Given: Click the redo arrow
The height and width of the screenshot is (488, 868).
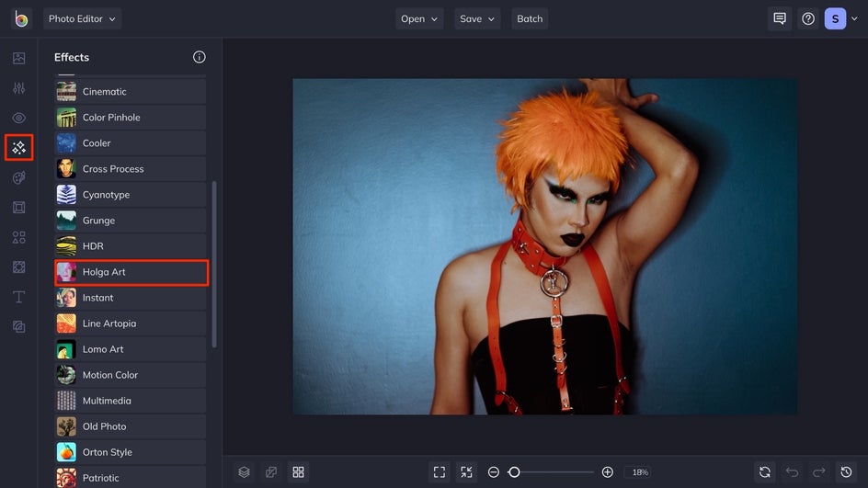Looking at the screenshot, I should coord(819,472).
